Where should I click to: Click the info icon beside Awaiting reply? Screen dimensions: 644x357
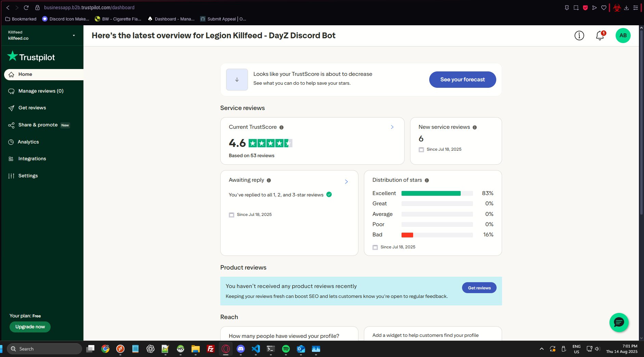(269, 180)
